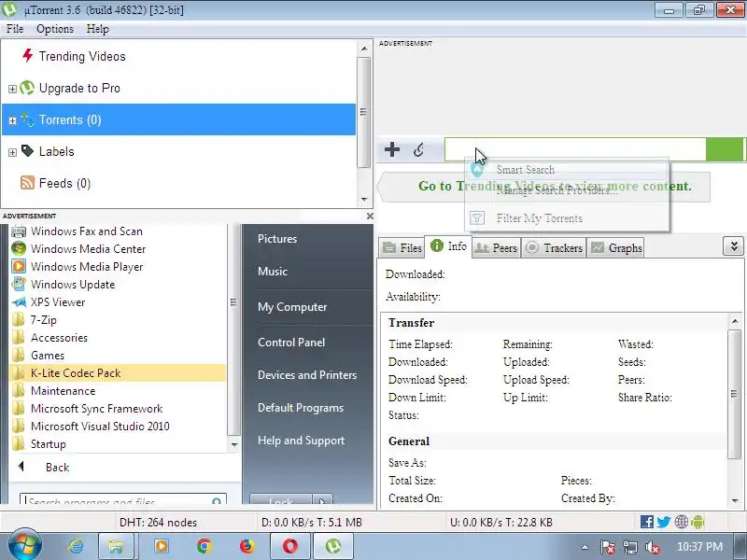
Task: Expand the Upgrade to Pro node
Action: [12, 89]
